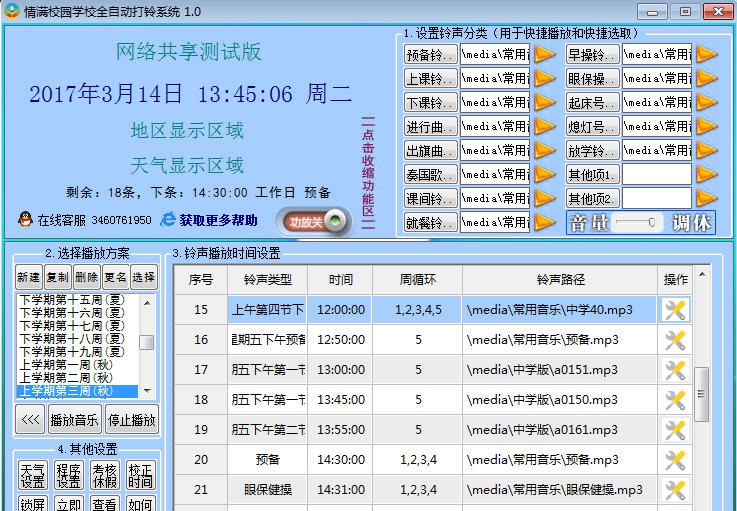Screen dimensions: 737x511
Task: Click the 预备铃 category button
Action: click(x=431, y=55)
